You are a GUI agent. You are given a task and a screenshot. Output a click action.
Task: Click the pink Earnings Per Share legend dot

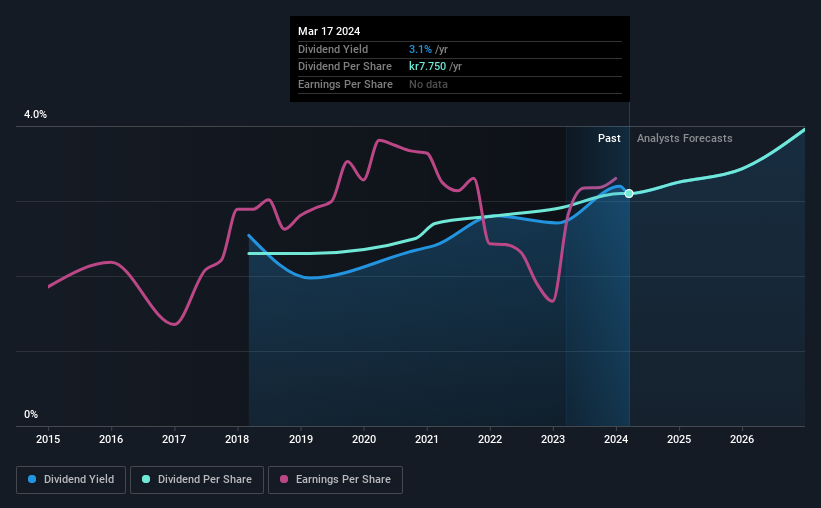pos(284,479)
